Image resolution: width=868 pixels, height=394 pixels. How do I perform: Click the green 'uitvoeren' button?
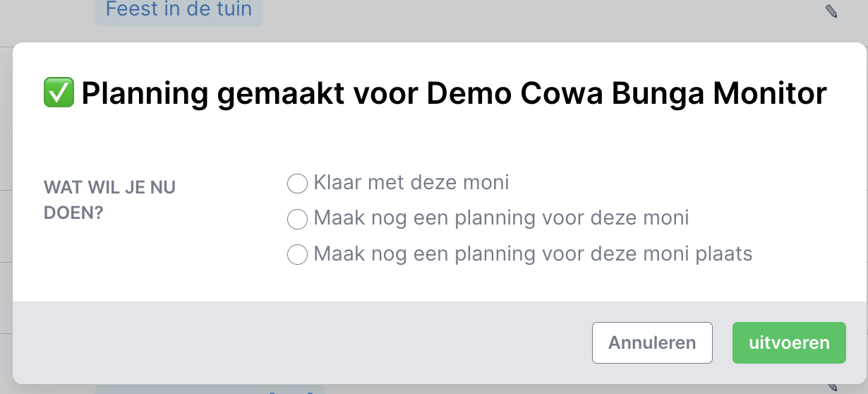(x=788, y=343)
